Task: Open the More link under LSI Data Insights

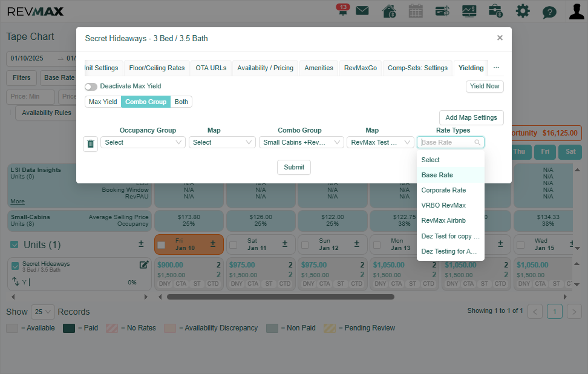Action: point(18,202)
